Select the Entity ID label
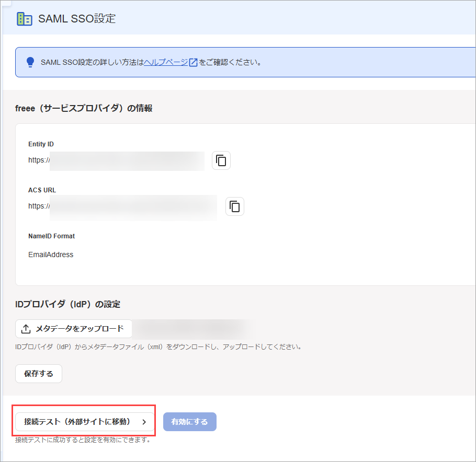The height and width of the screenshot is (462, 476). click(41, 144)
